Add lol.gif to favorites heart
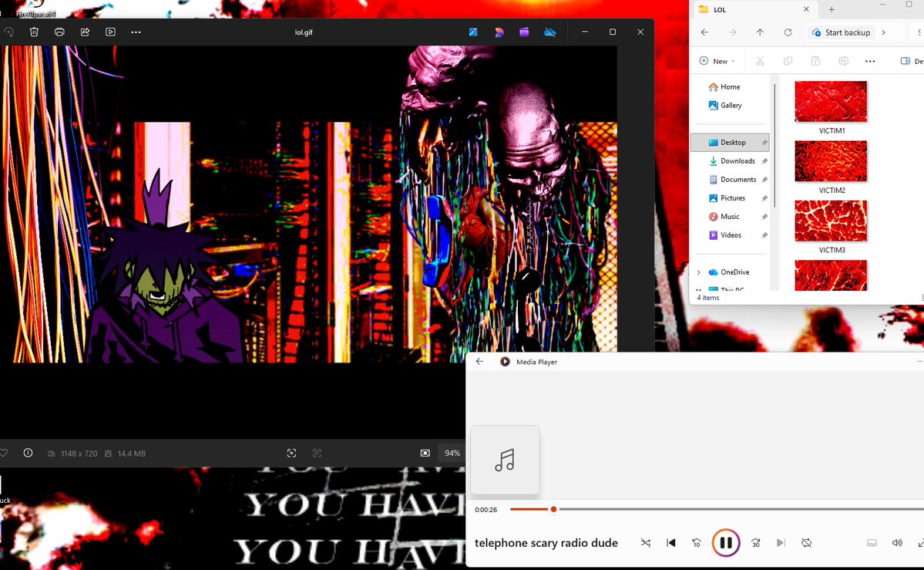The height and width of the screenshot is (570, 924). click(4, 454)
